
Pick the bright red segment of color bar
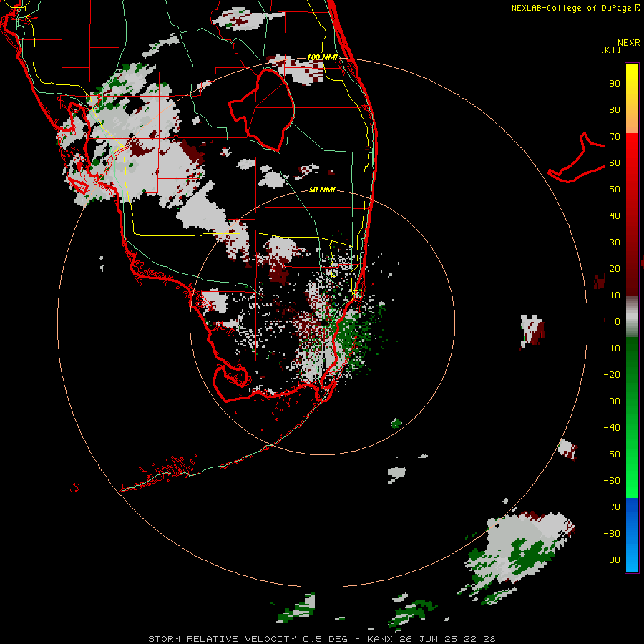click(632, 156)
